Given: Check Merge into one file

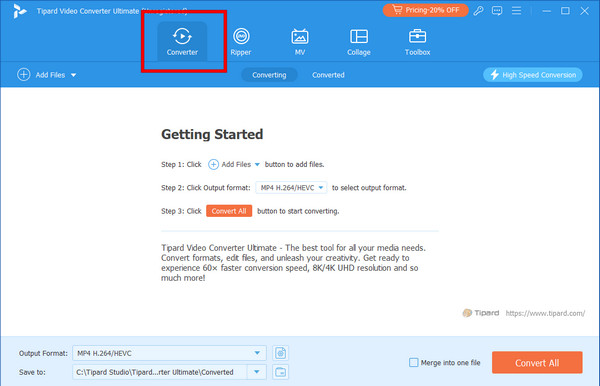Looking at the screenshot, I should (414, 362).
